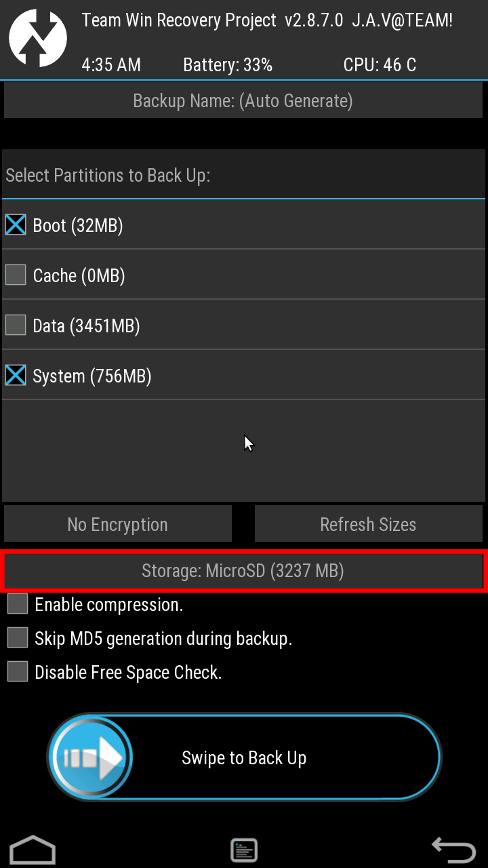Screen dimensions: 488x868
Task: Click the No Encryption button
Action: (x=117, y=524)
